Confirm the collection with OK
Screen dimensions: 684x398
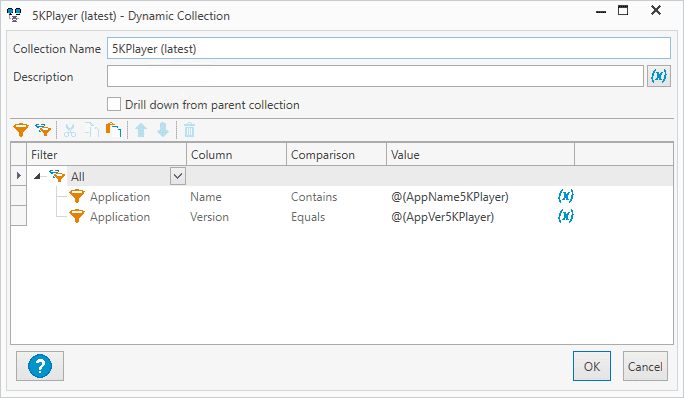click(x=592, y=366)
